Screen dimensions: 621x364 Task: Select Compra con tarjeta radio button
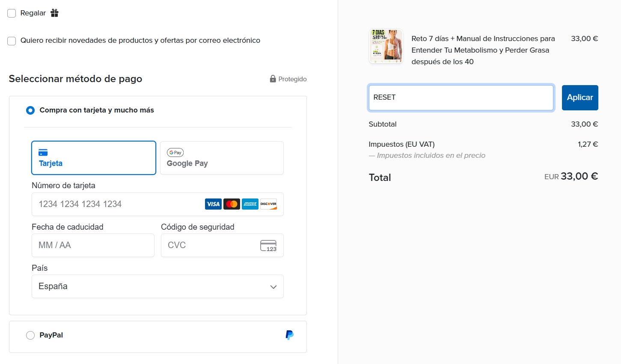pyautogui.click(x=30, y=110)
